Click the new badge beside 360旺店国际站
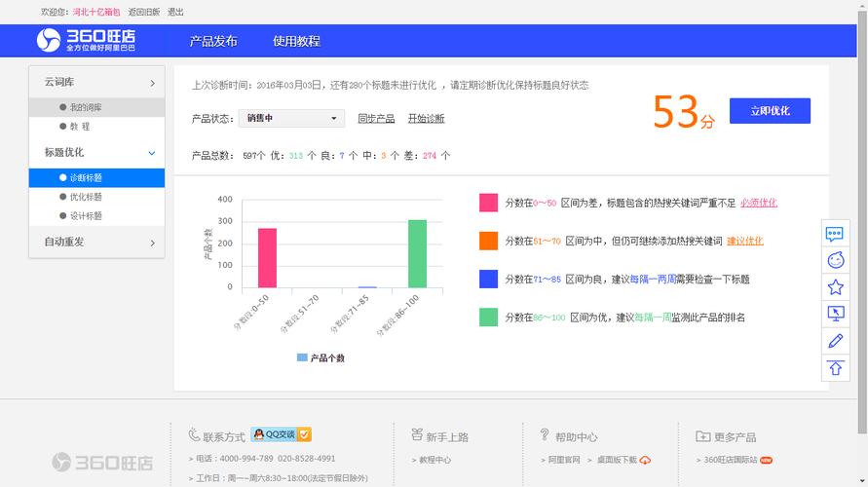 tap(766, 460)
